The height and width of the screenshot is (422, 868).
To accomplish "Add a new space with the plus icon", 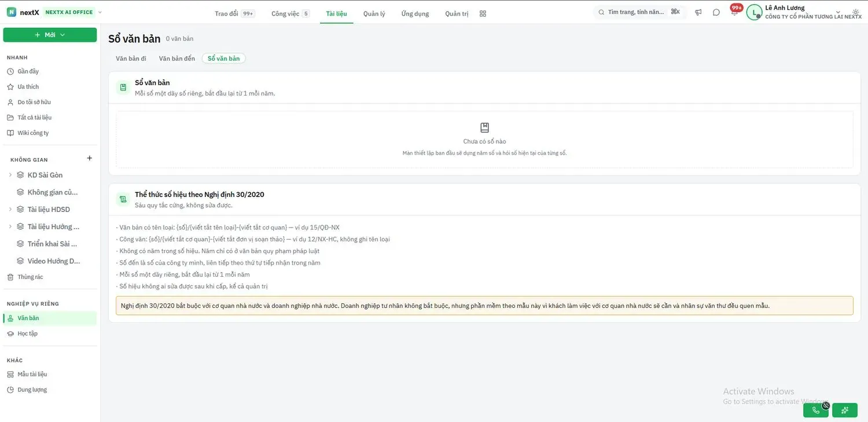I will tap(89, 158).
